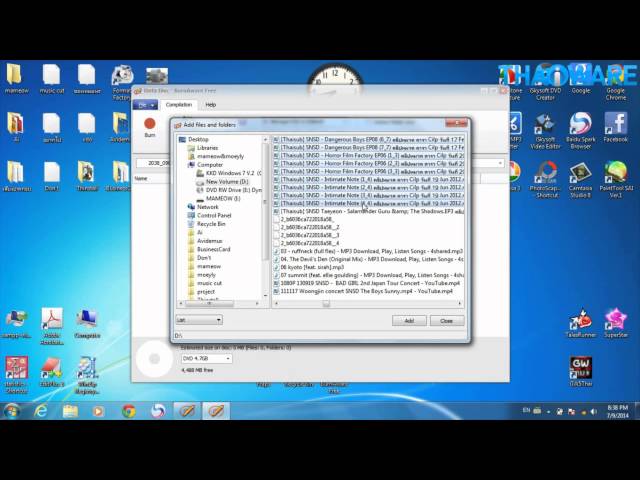This screenshot has width=640, height=480.
Task: Open Windows Media Player from taskbar
Action: click(98, 411)
